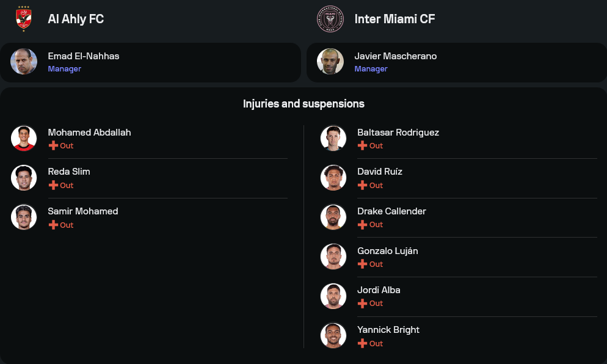The width and height of the screenshot is (607, 364).
Task: Open Emad El-Nahhas manager photo
Action: pyautogui.click(x=24, y=62)
